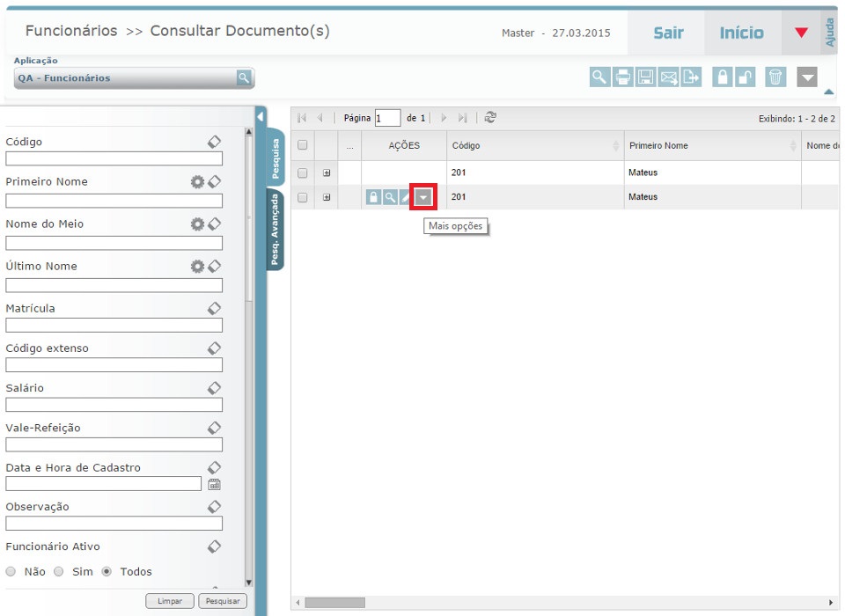Check the first row's checkbox

coord(303,172)
